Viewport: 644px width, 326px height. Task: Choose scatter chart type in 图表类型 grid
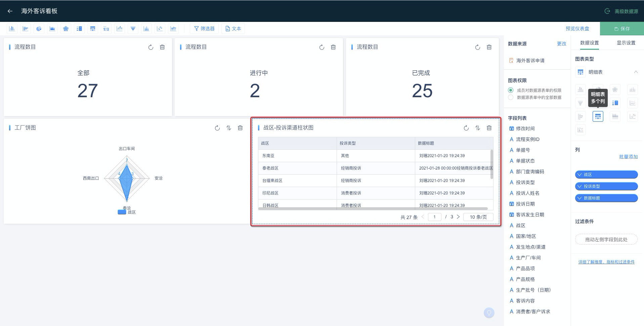pyautogui.click(x=633, y=116)
